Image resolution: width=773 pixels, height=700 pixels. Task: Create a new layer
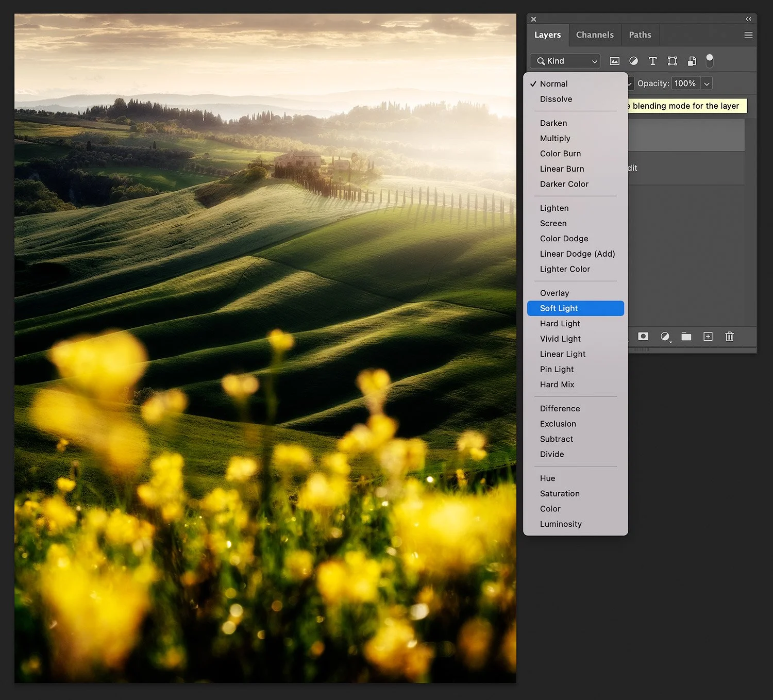[x=708, y=337]
